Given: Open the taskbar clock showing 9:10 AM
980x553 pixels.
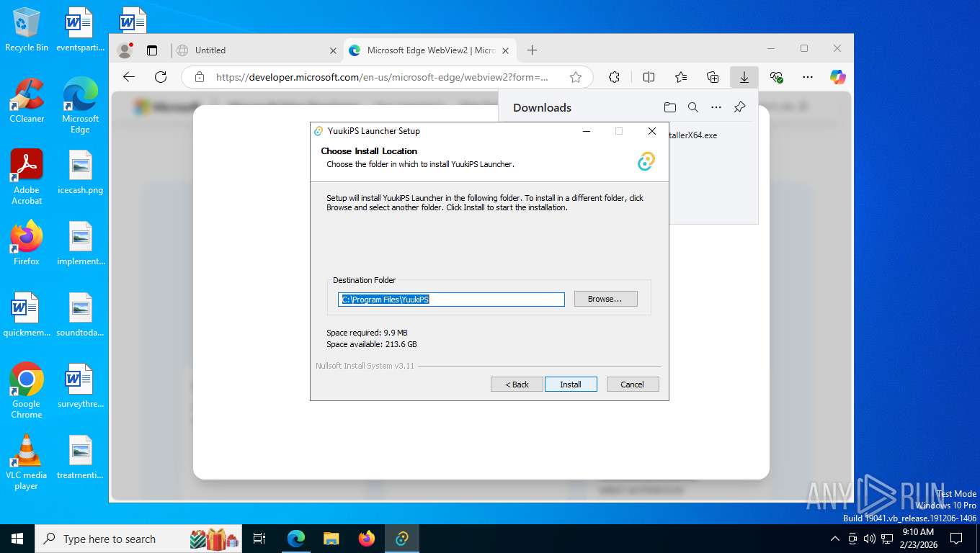Looking at the screenshot, I should (917, 539).
